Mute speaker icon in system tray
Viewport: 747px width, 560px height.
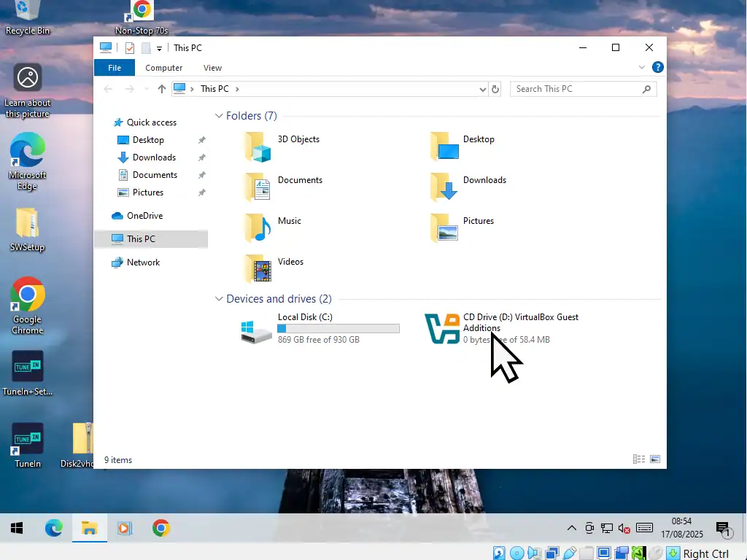click(x=624, y=528)
